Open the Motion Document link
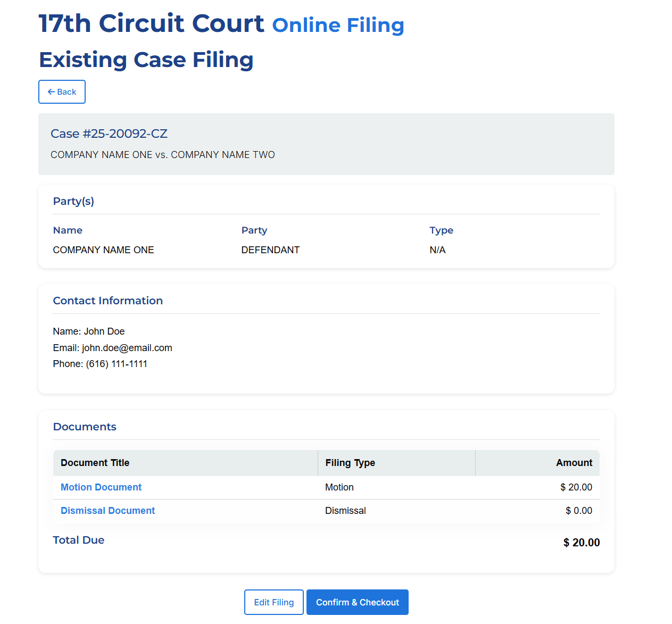Screen dimensions: 672x624 101,487
